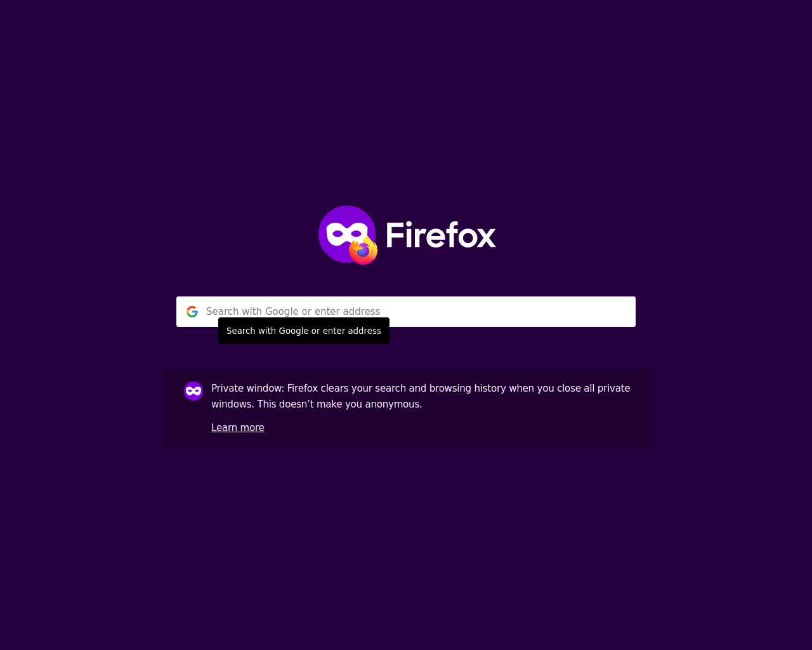Click the empty purple background above the logo

[406, 102]
